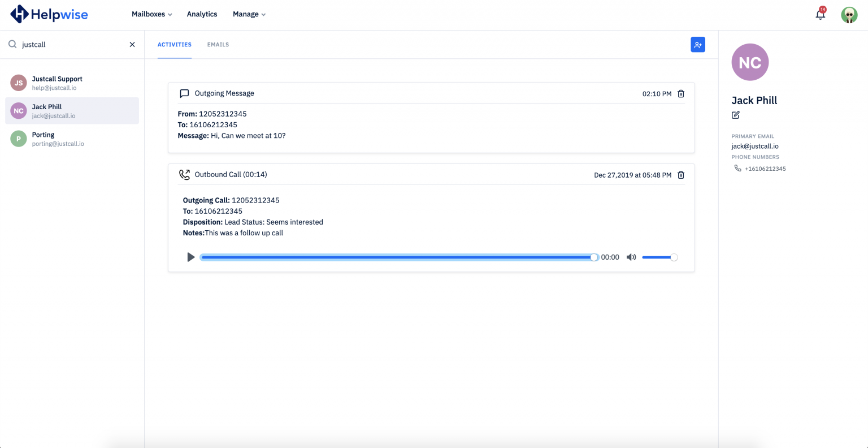Delete the Outbound Call via its trash icon
868x448 pixels.
(x=681, y=175)
